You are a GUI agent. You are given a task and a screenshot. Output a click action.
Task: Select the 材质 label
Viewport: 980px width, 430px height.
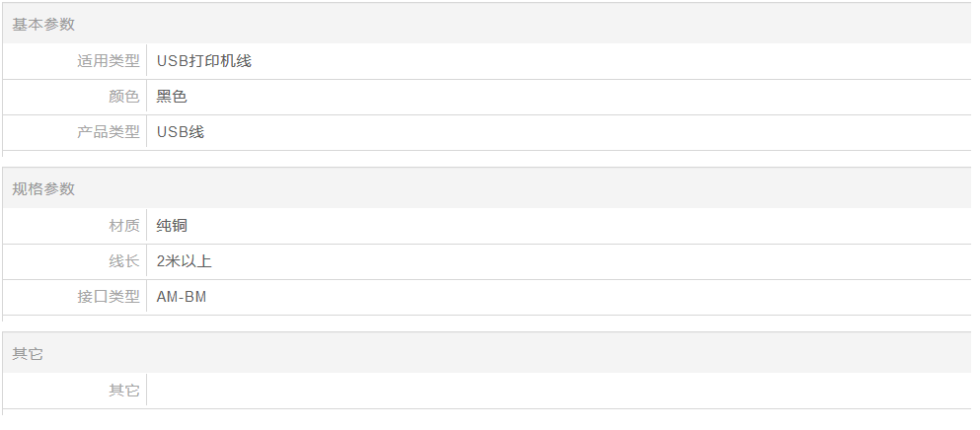coord(123,226)
